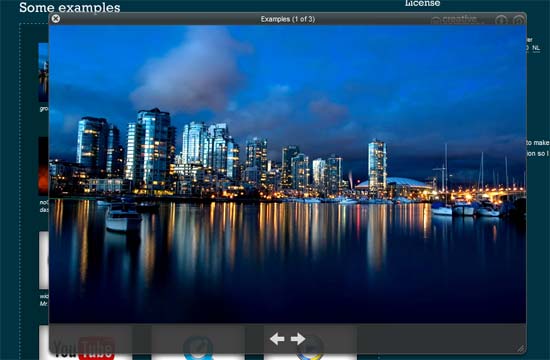Screen dimensions: 550x360
Task: Click the Vancouver skyline photo
Action: (x=287, y=174)
